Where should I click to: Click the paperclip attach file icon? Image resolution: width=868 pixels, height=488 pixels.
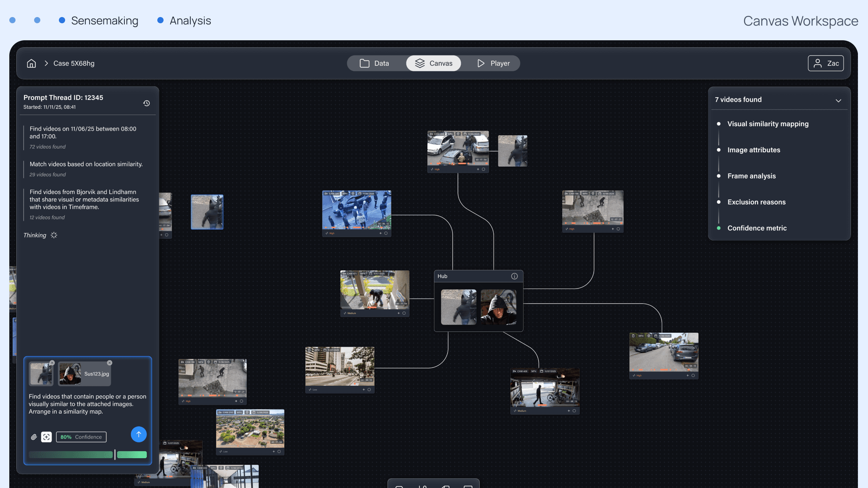coord(34,437)
